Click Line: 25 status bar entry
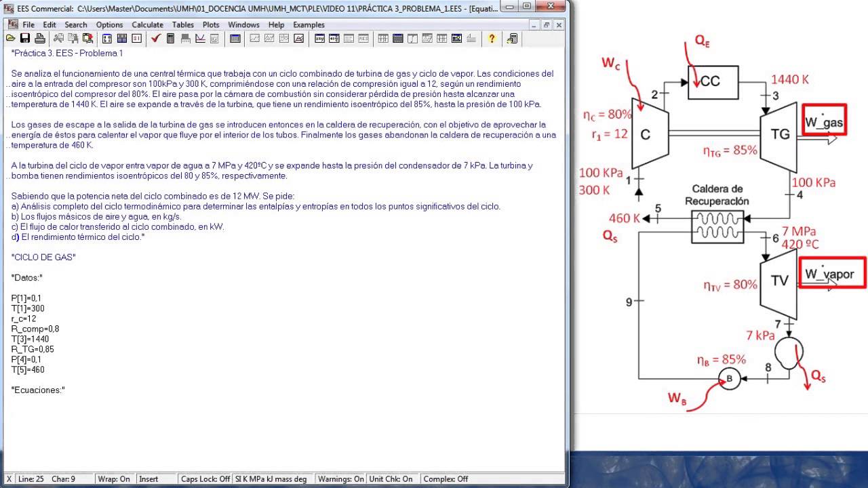Screen dimensions: 868x488 pyautogui.click(x=32, y=479)
